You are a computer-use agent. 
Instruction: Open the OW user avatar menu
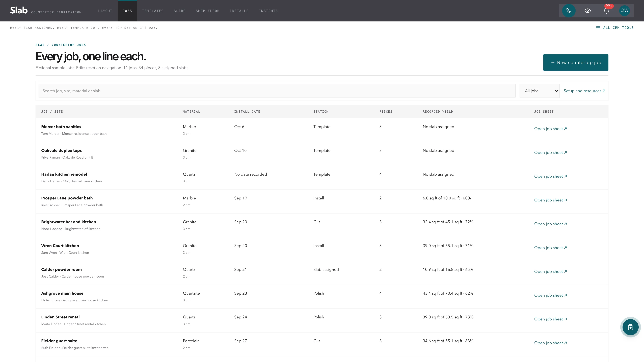coord(624,11)
